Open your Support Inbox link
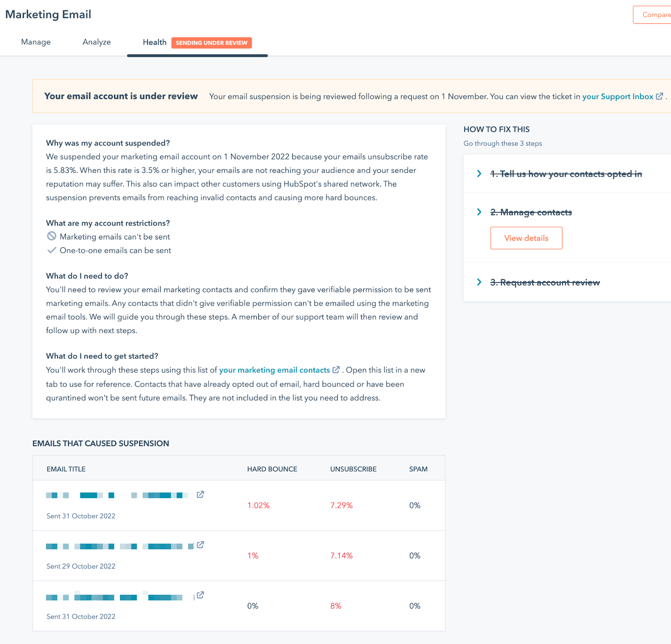The height and width of the screenshot is (644, 671). tap(618, 96)
